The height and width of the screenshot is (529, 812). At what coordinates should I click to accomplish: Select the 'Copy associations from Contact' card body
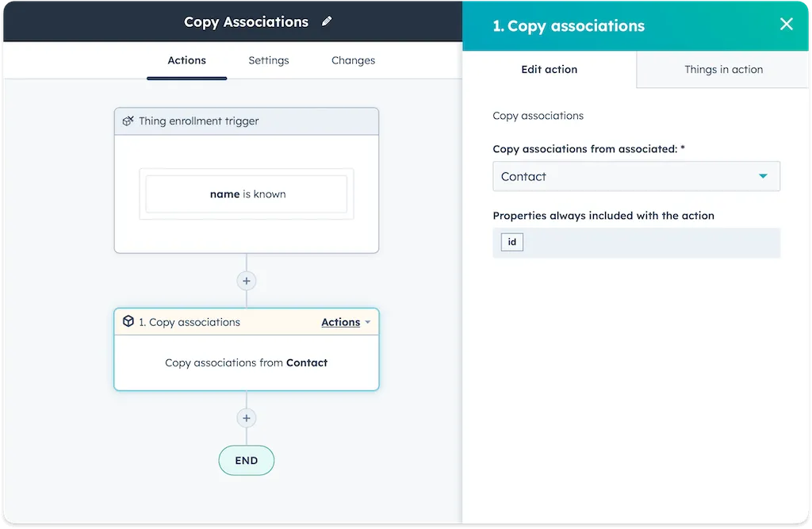tap(247, 363)
